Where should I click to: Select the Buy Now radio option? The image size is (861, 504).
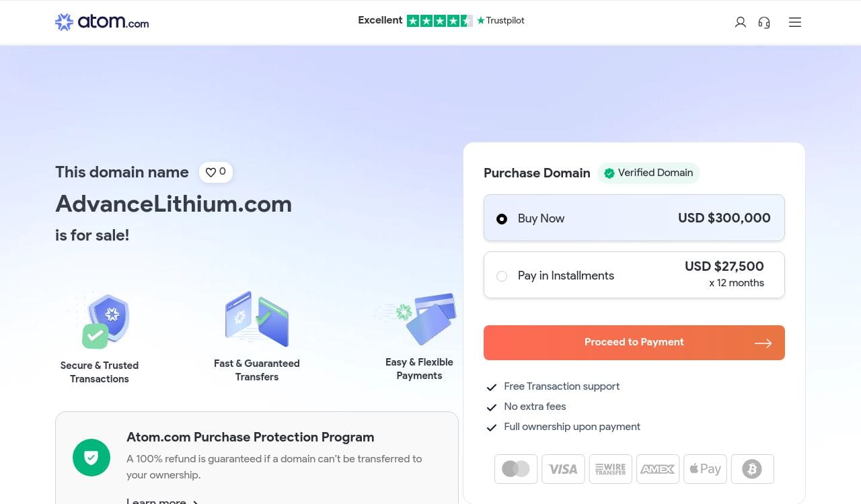click(x=502, y=218)
